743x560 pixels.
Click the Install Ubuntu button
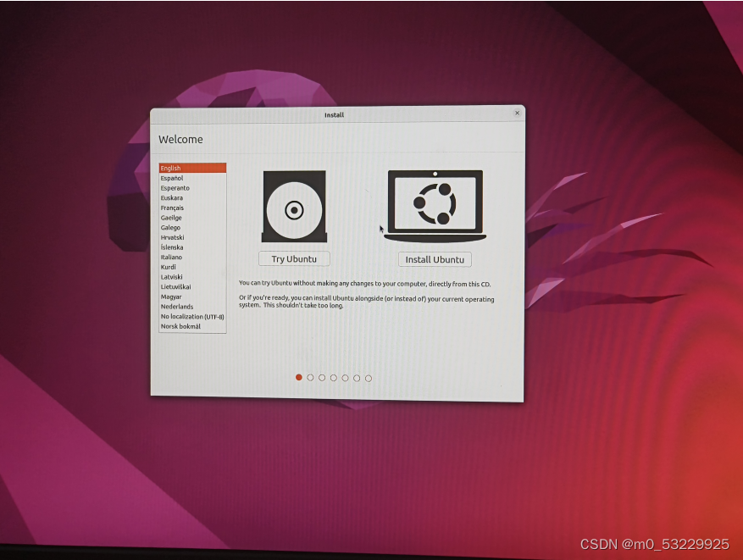click(434, 259)
